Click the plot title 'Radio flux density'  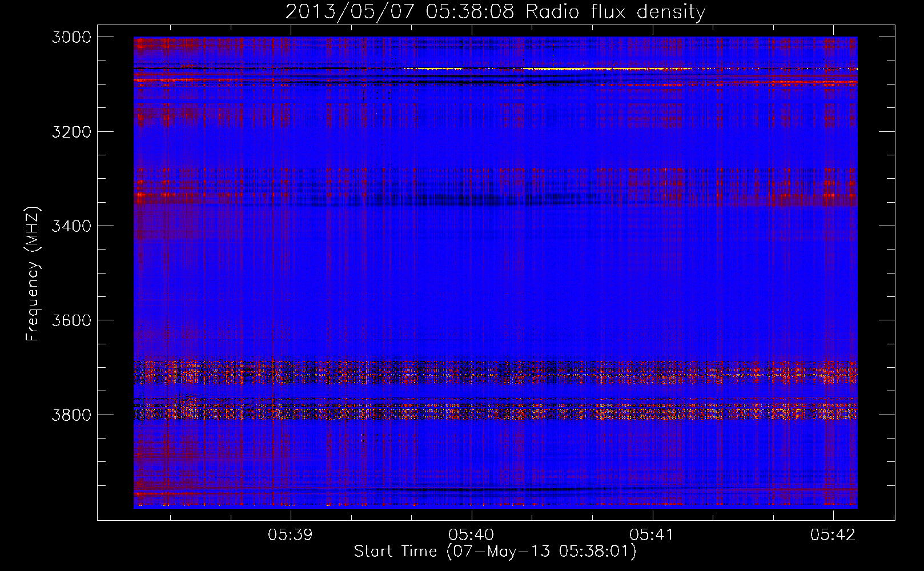[x=616, y=11]
